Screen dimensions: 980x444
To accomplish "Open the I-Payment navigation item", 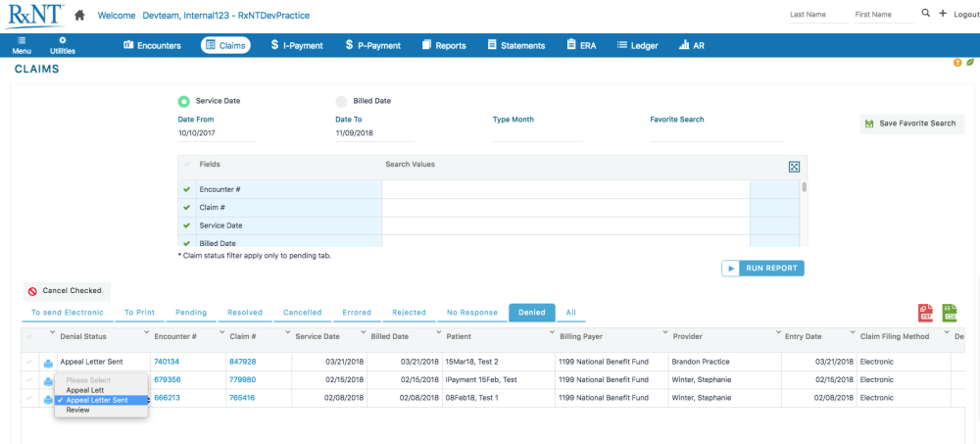I will [x=298, y=46].
